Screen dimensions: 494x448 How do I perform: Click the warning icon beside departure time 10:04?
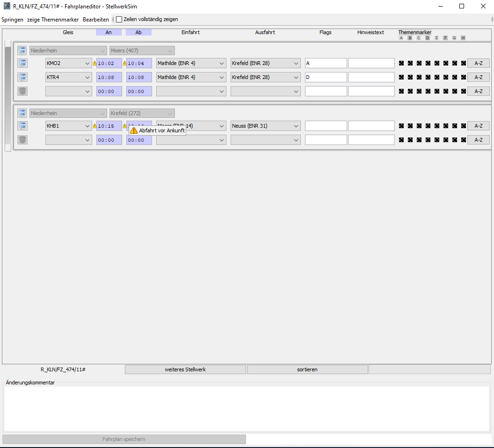[124, 64]
